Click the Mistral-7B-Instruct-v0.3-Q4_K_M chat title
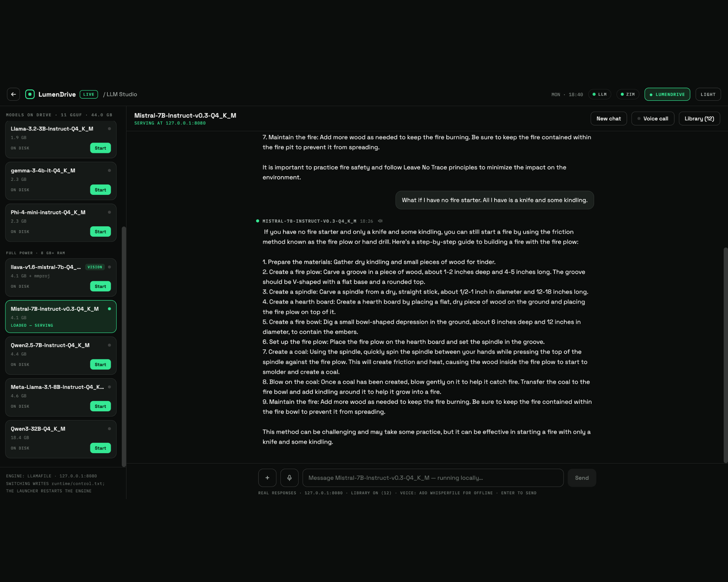Image resolution: width=728 pixels, height=582 pixels. [x=185, y=115]
